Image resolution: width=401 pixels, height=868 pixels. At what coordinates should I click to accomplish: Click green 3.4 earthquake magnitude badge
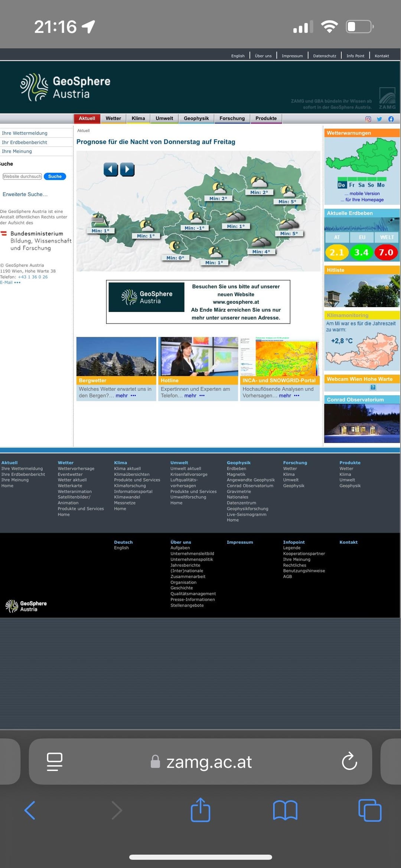[361, 253]
